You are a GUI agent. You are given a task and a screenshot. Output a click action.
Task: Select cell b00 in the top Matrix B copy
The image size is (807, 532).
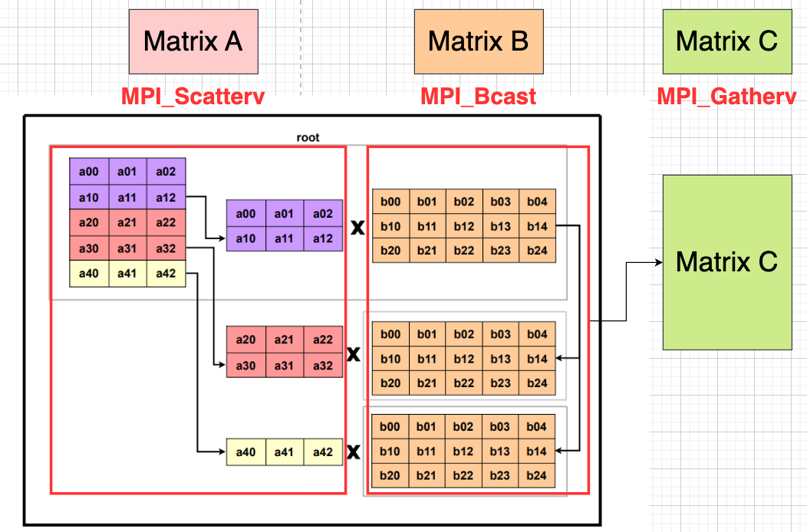tap(390, 202)
